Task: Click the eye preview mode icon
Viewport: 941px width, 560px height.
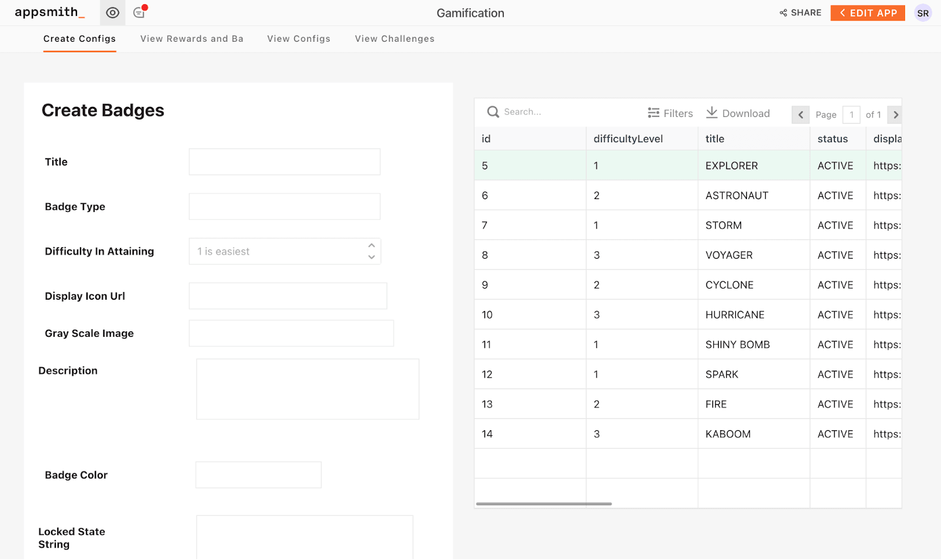Action: point(112,13)
